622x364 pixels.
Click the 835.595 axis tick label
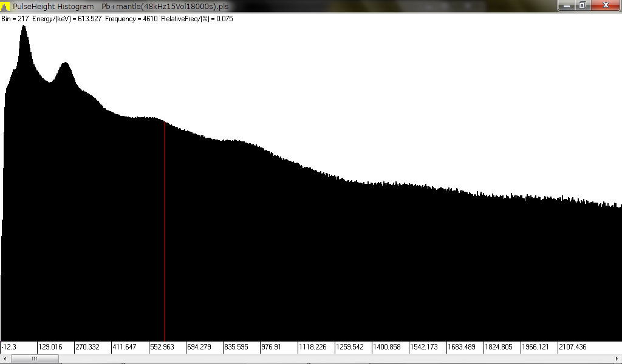[237, 347]
